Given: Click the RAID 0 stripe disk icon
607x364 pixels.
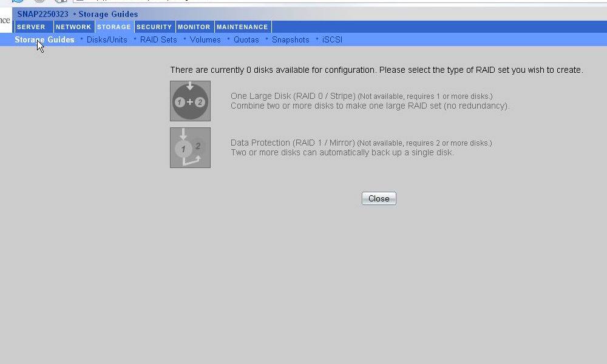Looking at the screenshot, I should 190,101.
